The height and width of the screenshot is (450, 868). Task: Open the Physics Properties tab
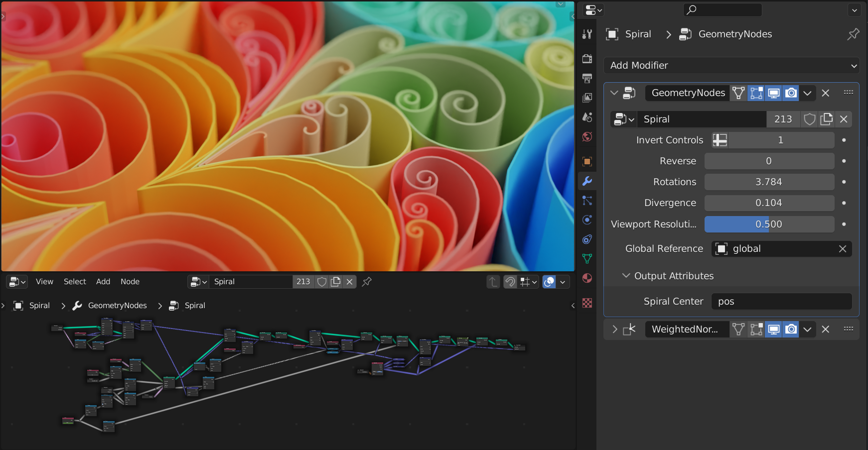(x=587, y=220)
